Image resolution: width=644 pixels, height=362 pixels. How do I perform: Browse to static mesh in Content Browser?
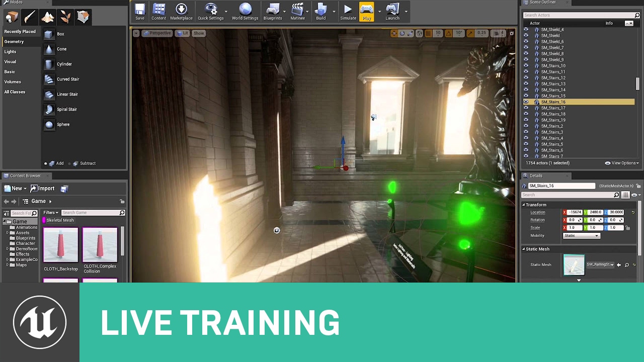(626, 264)
